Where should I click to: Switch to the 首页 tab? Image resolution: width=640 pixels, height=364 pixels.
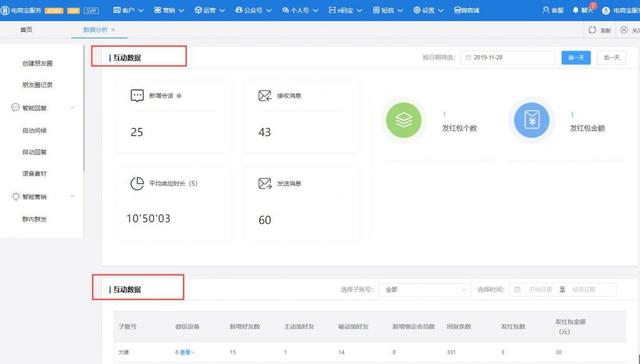(x=27, y=30)
